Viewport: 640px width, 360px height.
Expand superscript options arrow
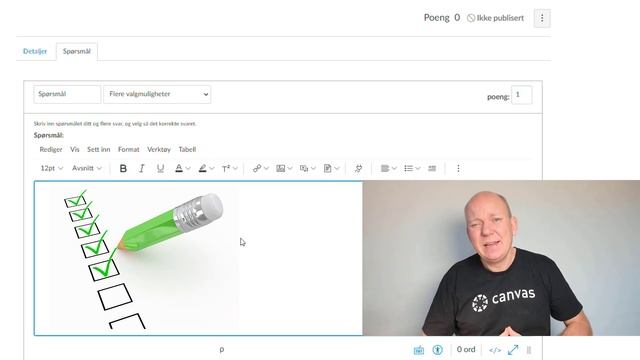235,168
